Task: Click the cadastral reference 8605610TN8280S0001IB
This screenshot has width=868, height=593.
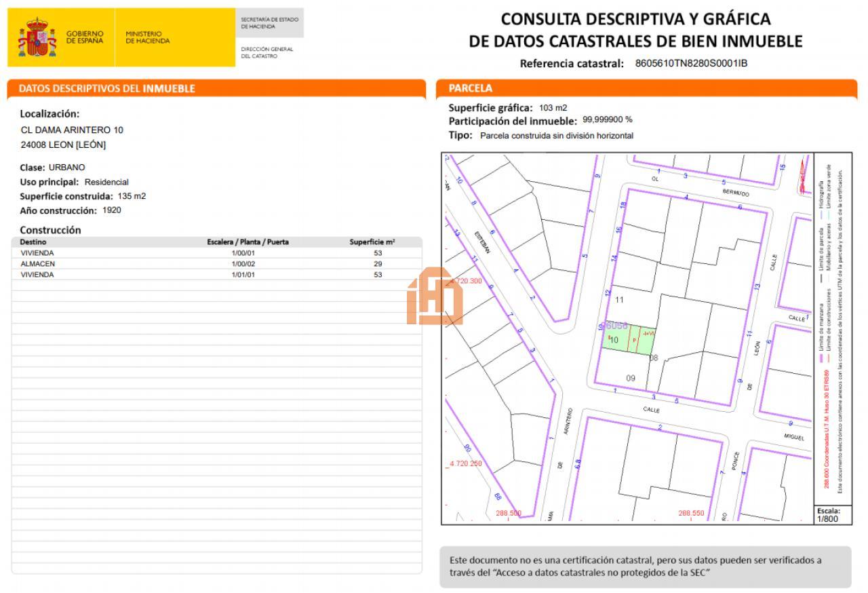Action: point(691,64)
